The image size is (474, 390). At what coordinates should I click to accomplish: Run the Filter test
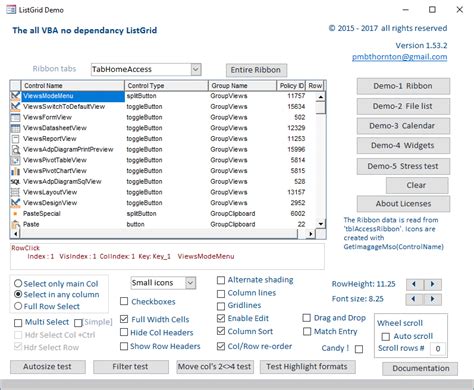coord(131,367)
